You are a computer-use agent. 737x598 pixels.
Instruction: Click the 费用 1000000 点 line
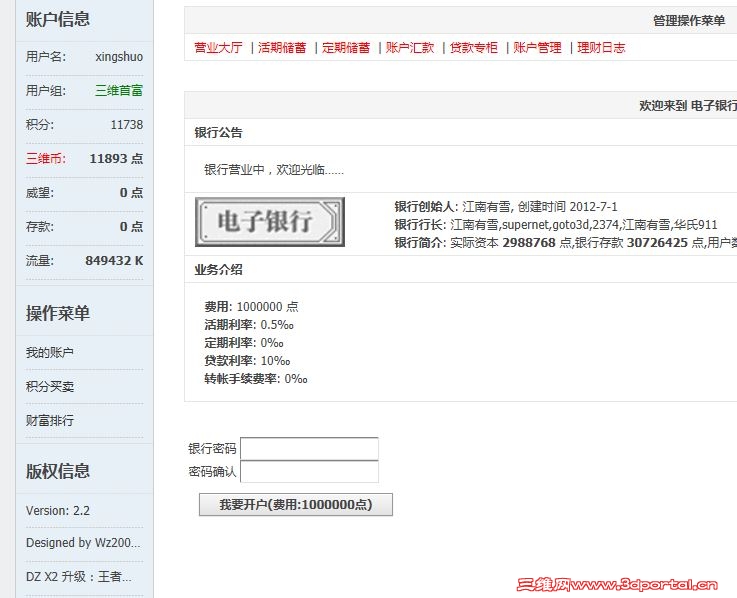[x=251, y=307]
